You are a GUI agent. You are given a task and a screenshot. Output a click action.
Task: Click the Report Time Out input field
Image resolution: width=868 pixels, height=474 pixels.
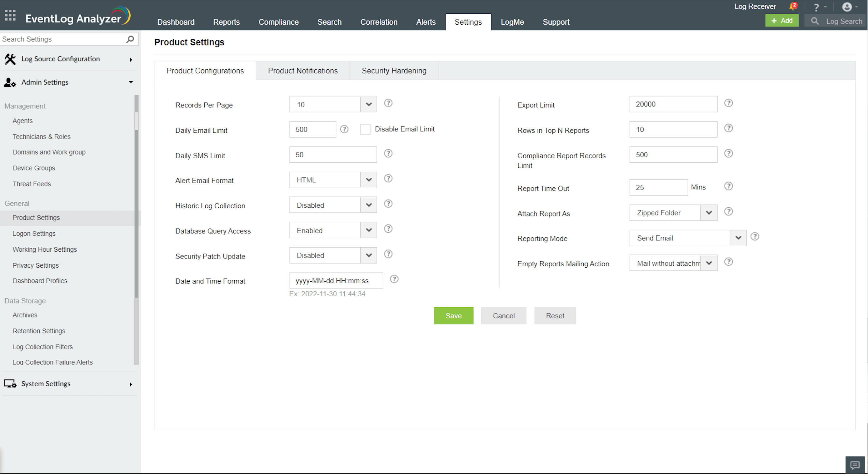[x=658, y=188]
